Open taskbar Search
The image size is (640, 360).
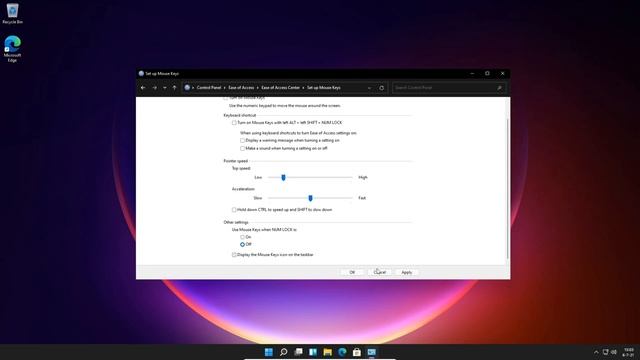283,352
